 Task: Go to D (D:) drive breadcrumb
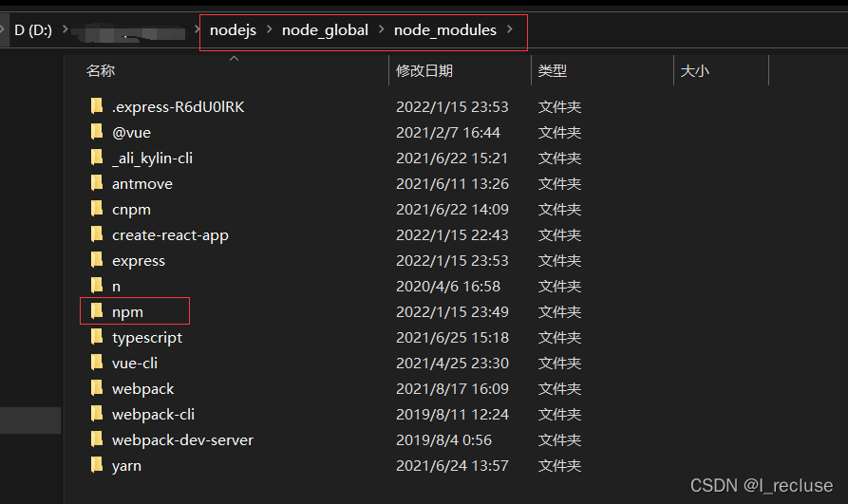pyautogui.click(x=33, y=30)
